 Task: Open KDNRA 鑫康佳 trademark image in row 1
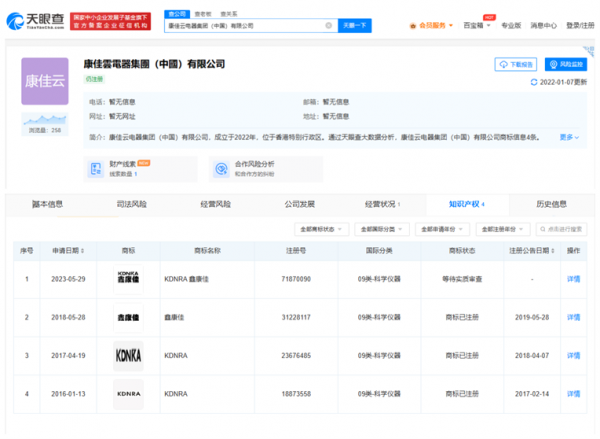(128, 279)
